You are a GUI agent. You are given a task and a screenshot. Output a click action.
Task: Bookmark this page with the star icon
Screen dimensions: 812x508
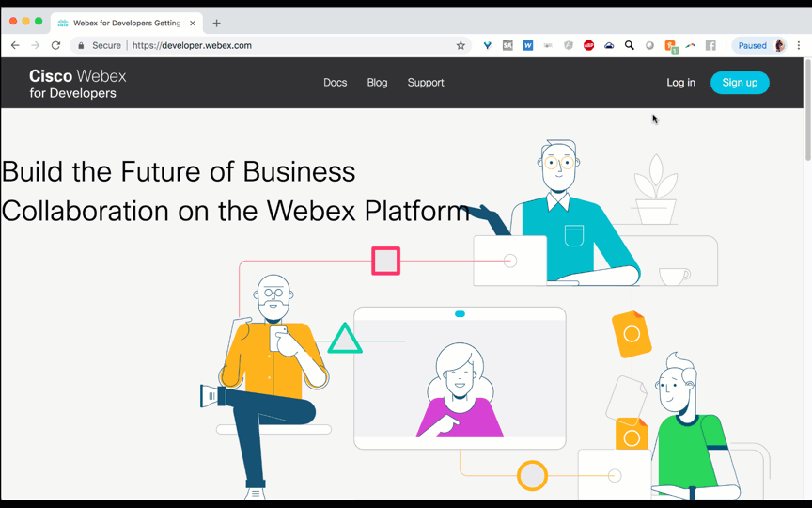coord(461,45)
